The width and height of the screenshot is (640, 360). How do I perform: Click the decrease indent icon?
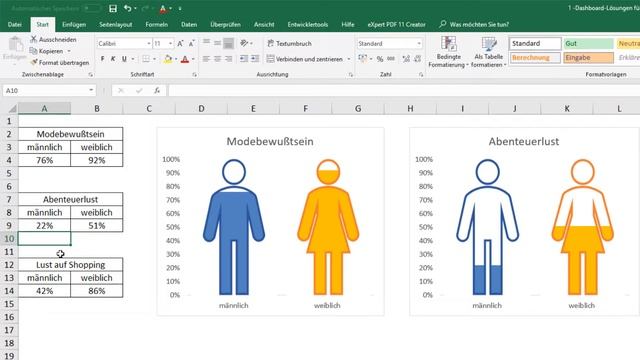point(244,59)
